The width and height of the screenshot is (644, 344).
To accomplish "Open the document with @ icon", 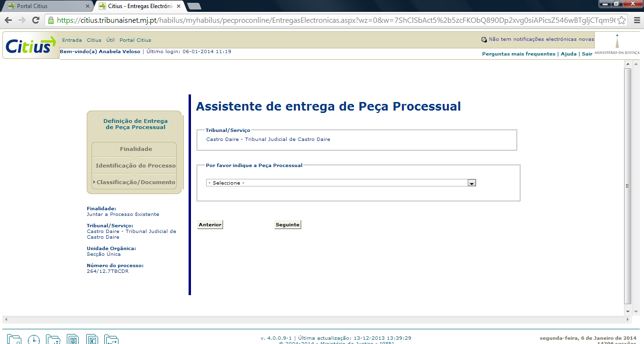I will point(73,339).
